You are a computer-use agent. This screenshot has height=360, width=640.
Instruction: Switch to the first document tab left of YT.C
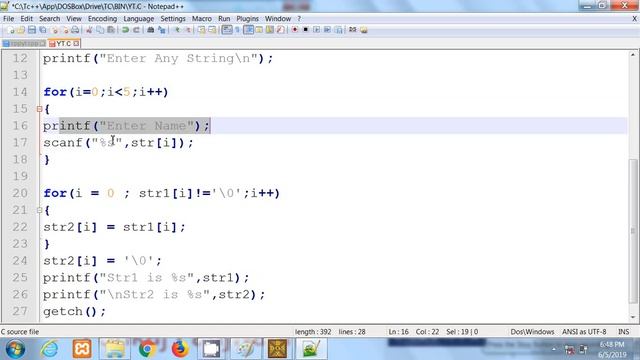[x=24, y=43]
